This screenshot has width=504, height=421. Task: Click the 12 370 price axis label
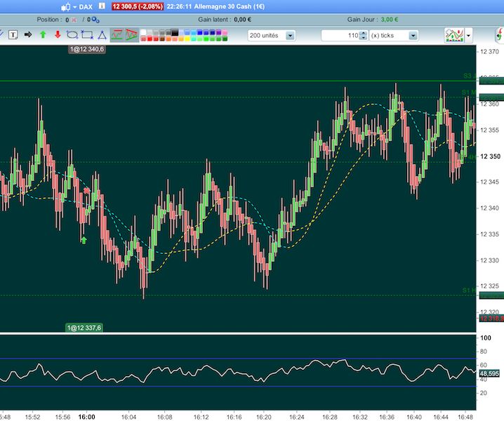489,52
